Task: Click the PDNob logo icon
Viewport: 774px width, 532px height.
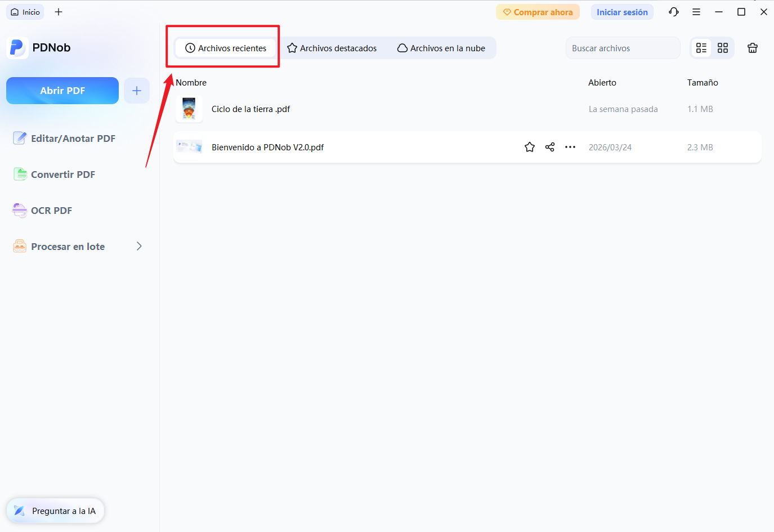Action: [17, 48]
